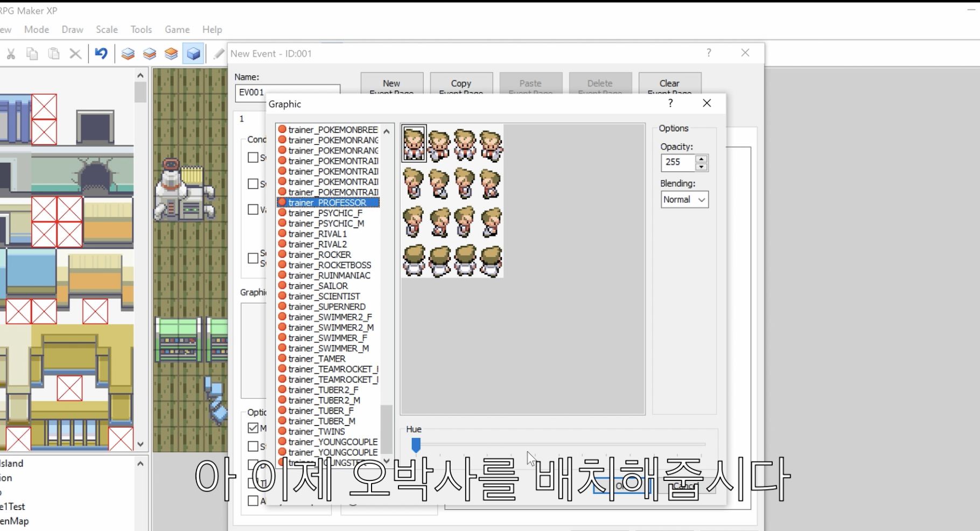Uncheck the Move Animation option checkbox
Image resolution: width=980 pixels, height=531 pixels.
pos(253,428)
